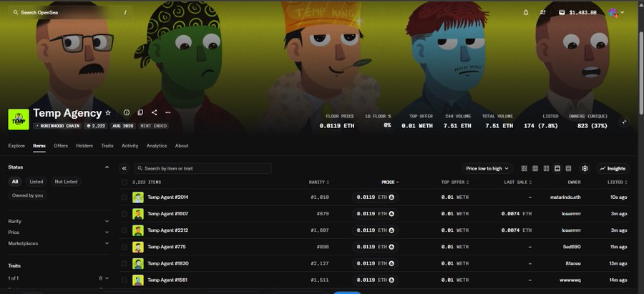This screenshot has height=294, width=644.
Task: Select checkbox for Temp Agent #775
Action: click(x=125, y=247)
